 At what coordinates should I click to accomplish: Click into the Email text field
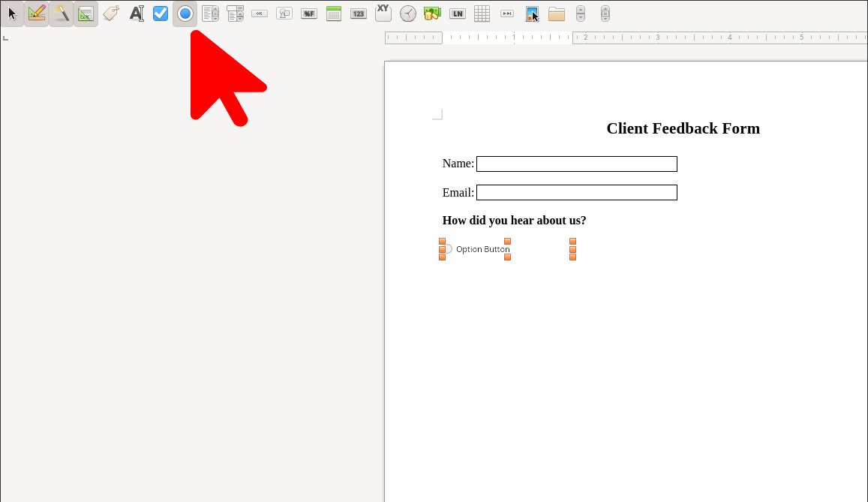pos(577,193)
